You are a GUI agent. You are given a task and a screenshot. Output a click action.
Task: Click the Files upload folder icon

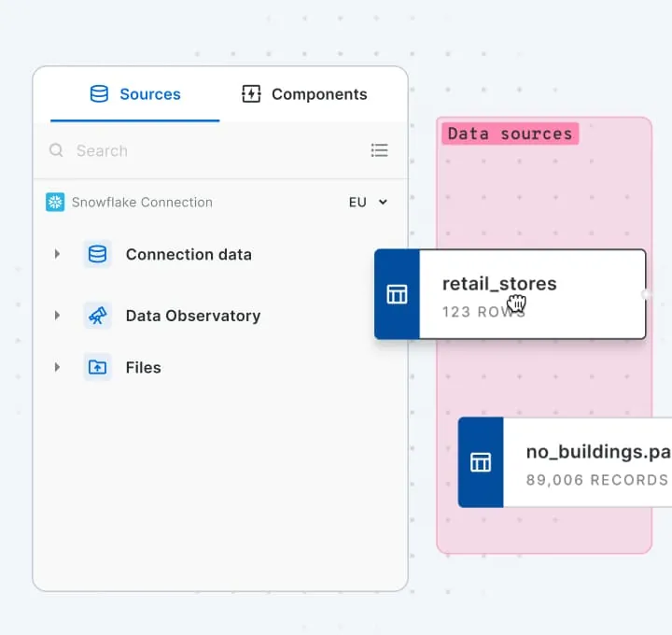(97, 368)
